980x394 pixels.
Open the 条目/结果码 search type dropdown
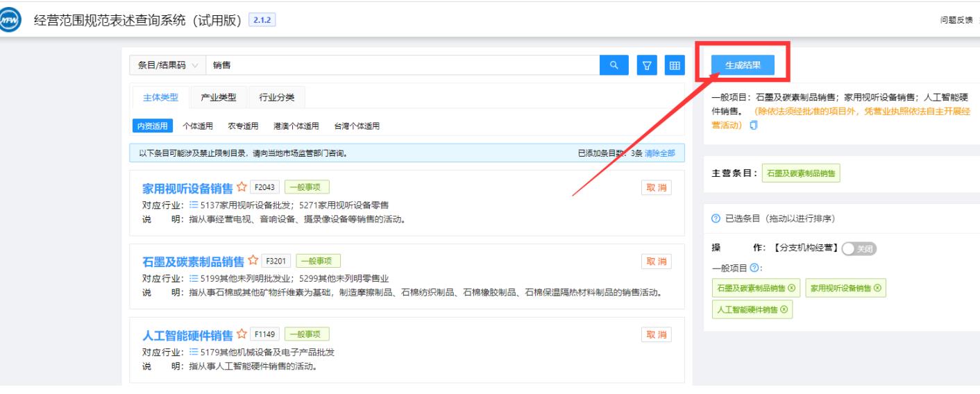pos(167,65)
